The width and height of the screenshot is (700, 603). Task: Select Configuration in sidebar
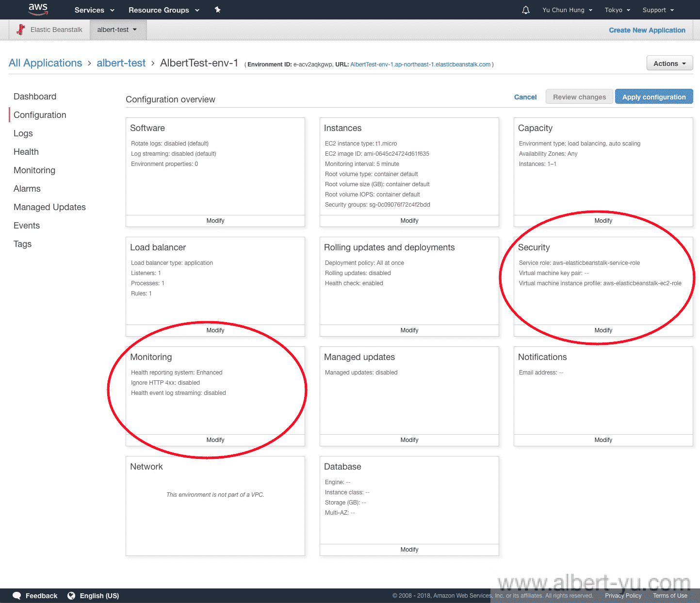[40, 115]
